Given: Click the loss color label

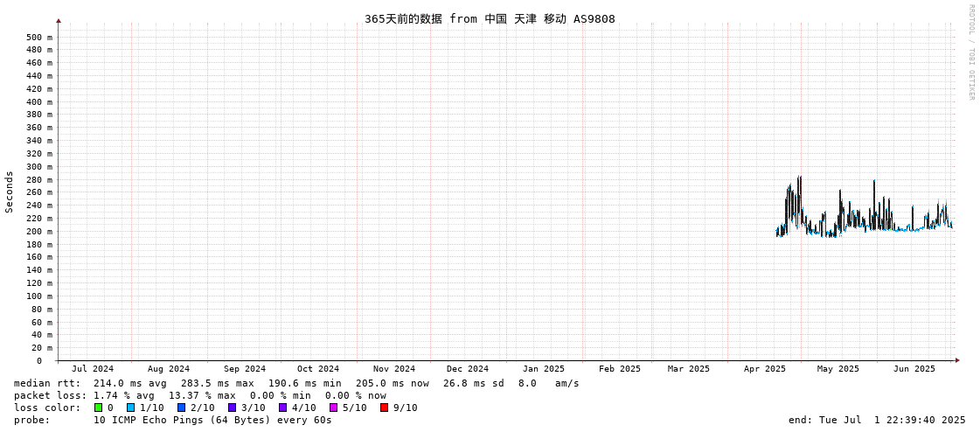Looking at the screenshot, I should (47, 408).
